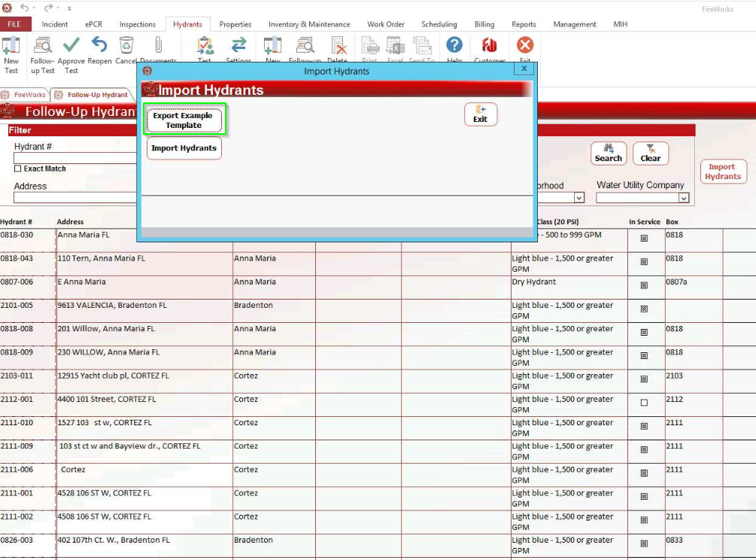The height and width of the screenshot is (560, 756).
Task: Click the Settings arrows icon
Action: click(x=238, y=47)
